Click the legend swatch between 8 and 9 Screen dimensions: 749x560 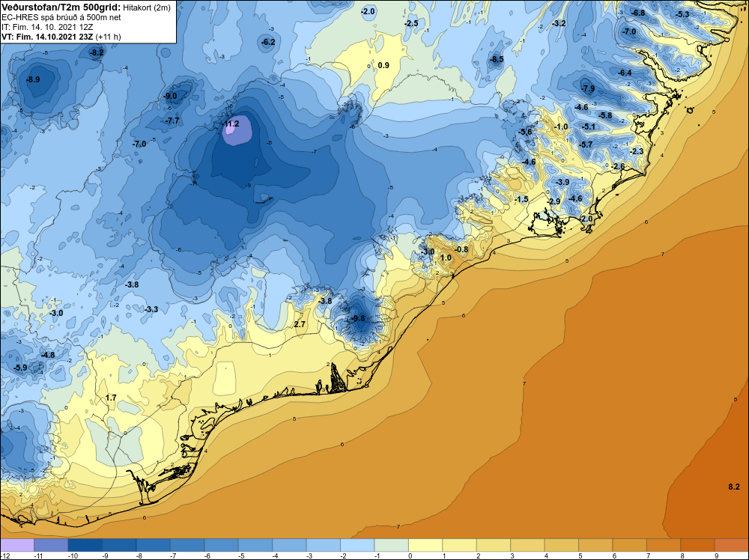pos(698,545)
